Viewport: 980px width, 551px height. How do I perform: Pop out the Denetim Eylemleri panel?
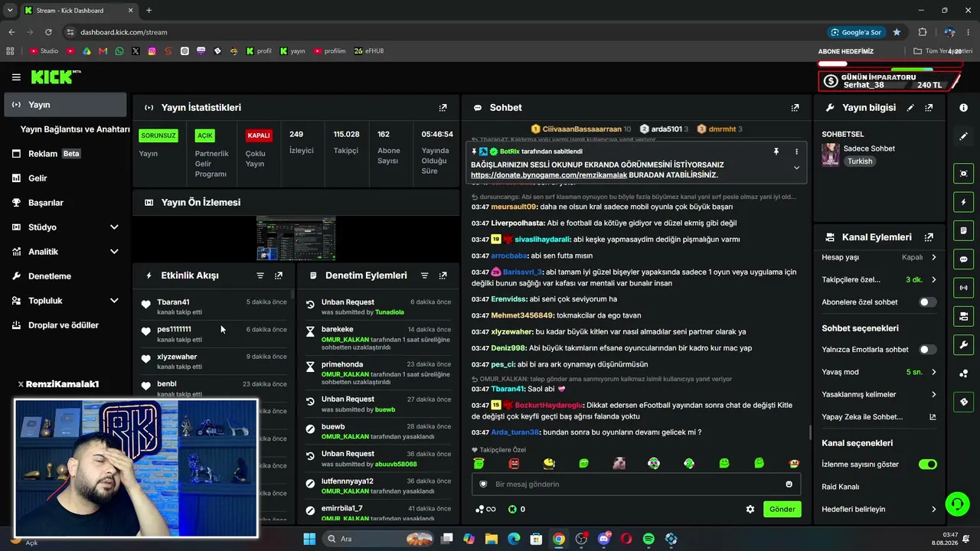point(443,275)
